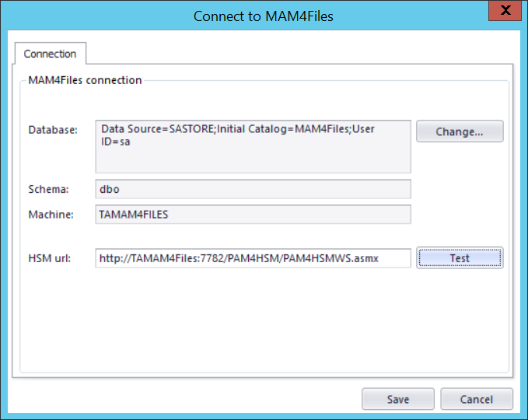Select the Connection tab

click(x=50, y=54)
